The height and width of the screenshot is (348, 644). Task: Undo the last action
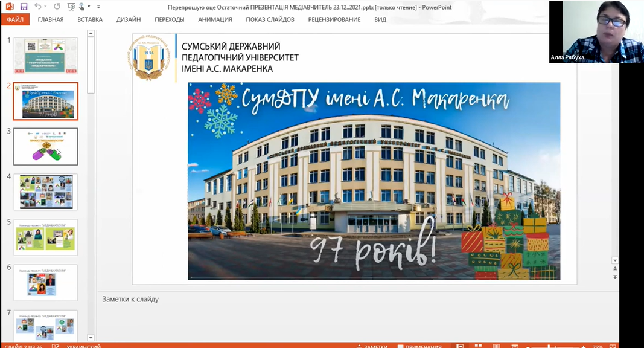click(38, 7)
